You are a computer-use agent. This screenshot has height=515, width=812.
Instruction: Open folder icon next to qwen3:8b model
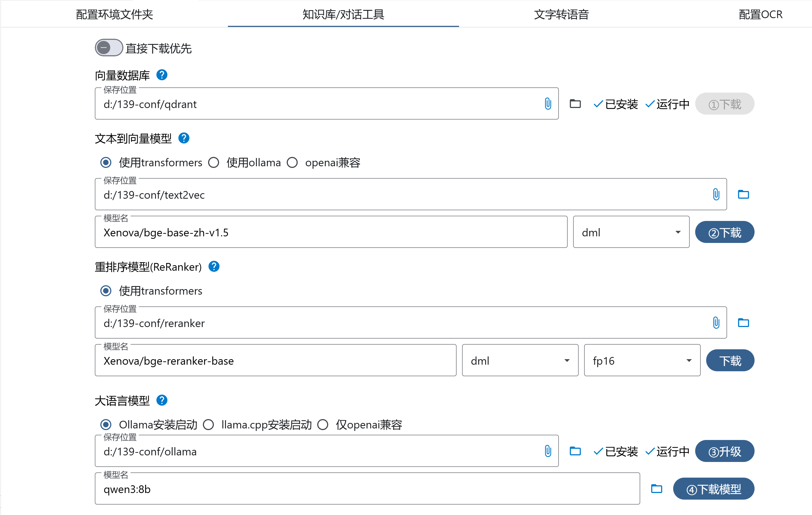coord(656,489)
